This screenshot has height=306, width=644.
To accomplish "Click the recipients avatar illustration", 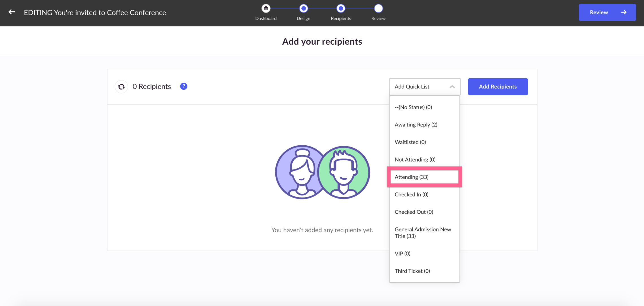I will click(x=322, y=172).
